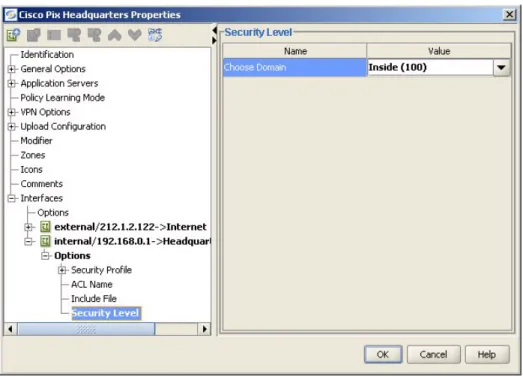Expand the Security Profile node
The width and height of the screenshot is (523, 377).
tap(62, 270)
